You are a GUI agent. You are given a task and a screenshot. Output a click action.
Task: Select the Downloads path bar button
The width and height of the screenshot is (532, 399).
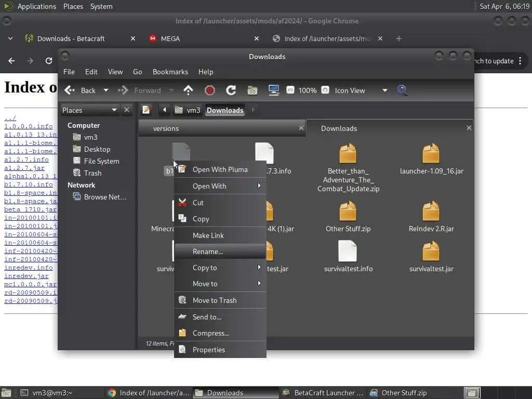pyautogui.click(x=225, y=110)
